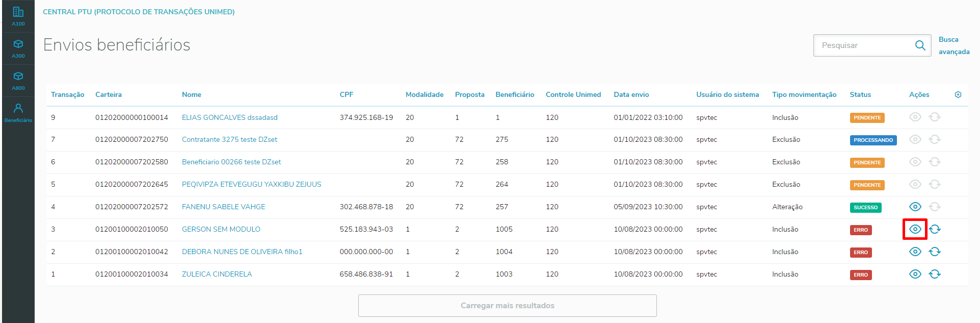Viewport: 980px width, 323px height.
Task: Resend the GERSON SEM MODULO transaction
Action: tap(935, 229)
